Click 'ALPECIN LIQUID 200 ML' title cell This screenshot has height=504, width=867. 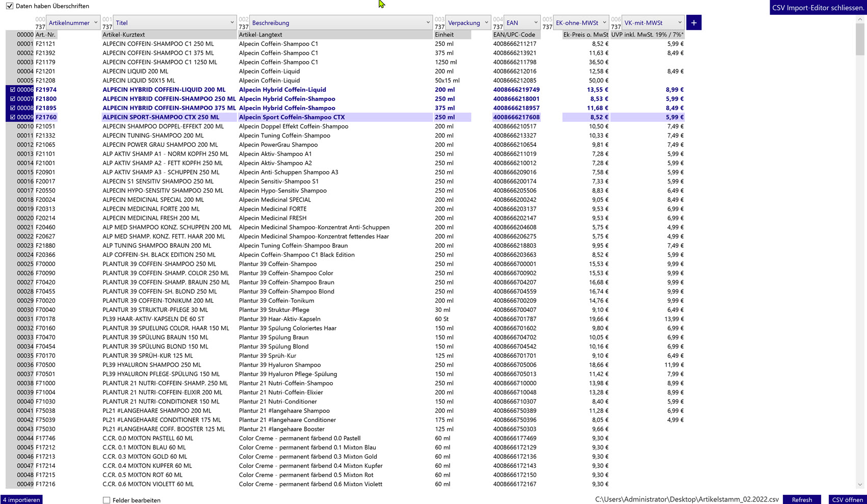pos(135,71)
